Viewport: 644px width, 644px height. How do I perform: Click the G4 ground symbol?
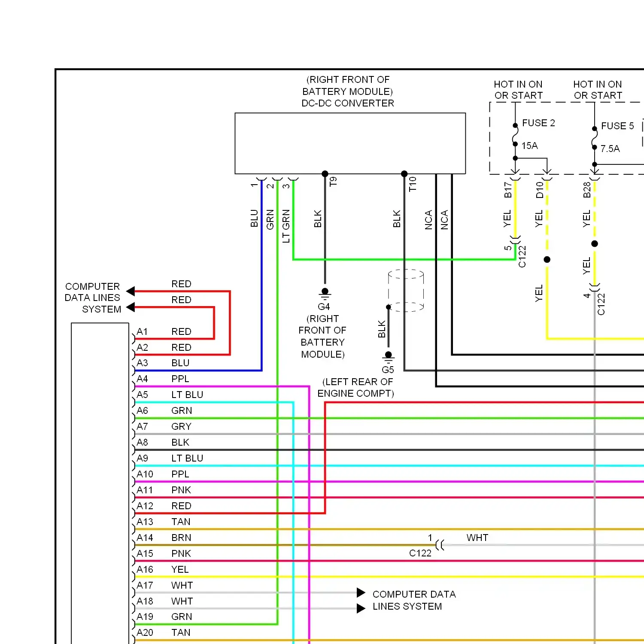coord(325,294)
